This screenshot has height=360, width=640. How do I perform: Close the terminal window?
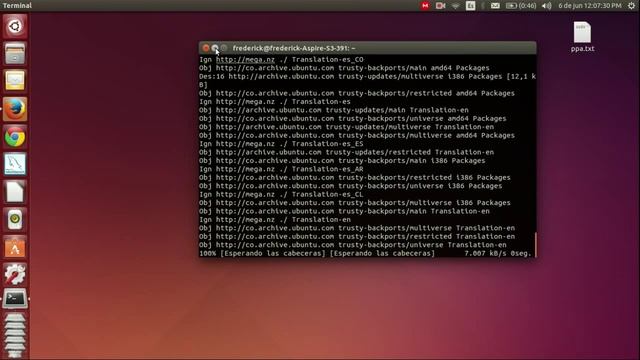[x=206, y=48]
